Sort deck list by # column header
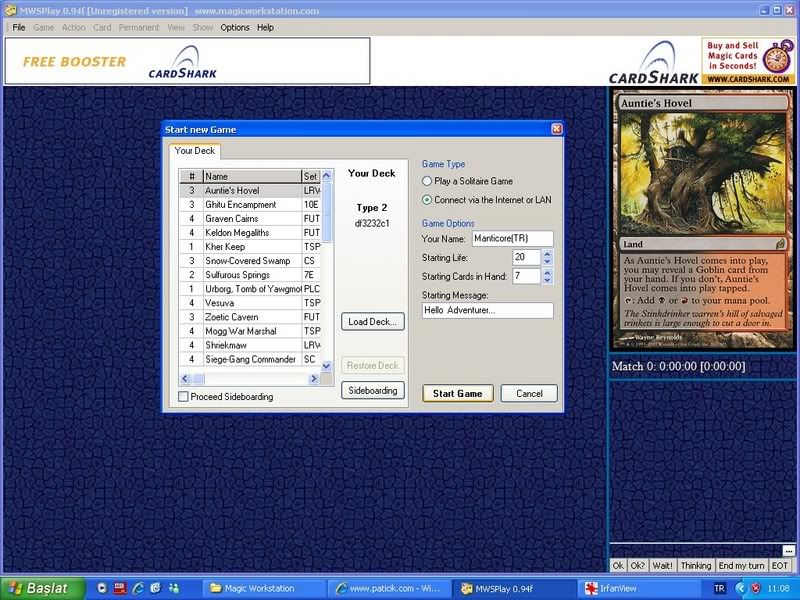The image size is (800, 600). [x=191, y=177]
